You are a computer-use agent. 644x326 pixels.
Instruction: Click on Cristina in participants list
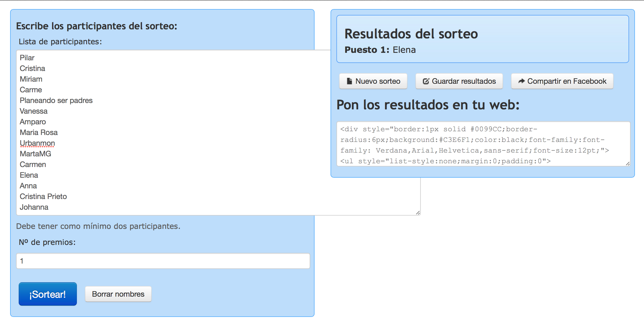[x=32, y=68]
